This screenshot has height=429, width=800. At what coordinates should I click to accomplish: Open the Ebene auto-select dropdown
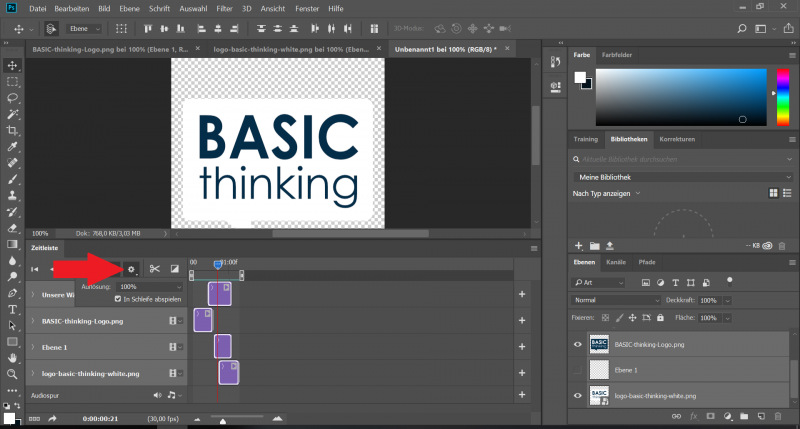83,29
